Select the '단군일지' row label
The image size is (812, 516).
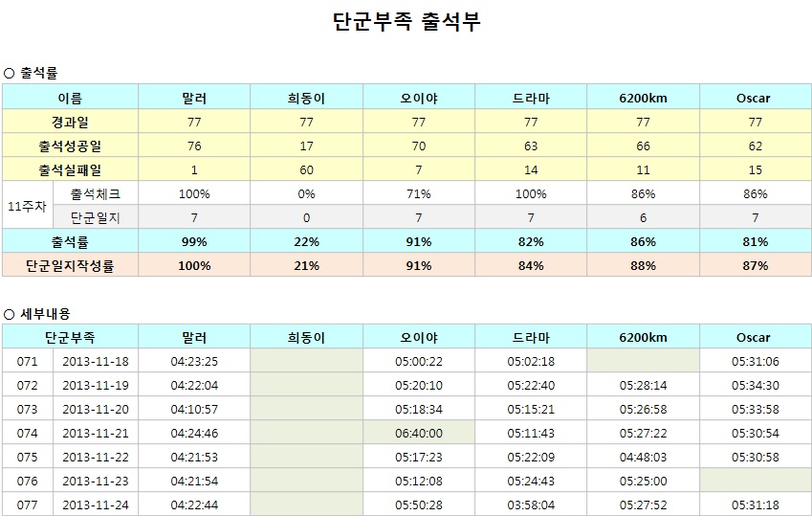[x=96, y=218]
